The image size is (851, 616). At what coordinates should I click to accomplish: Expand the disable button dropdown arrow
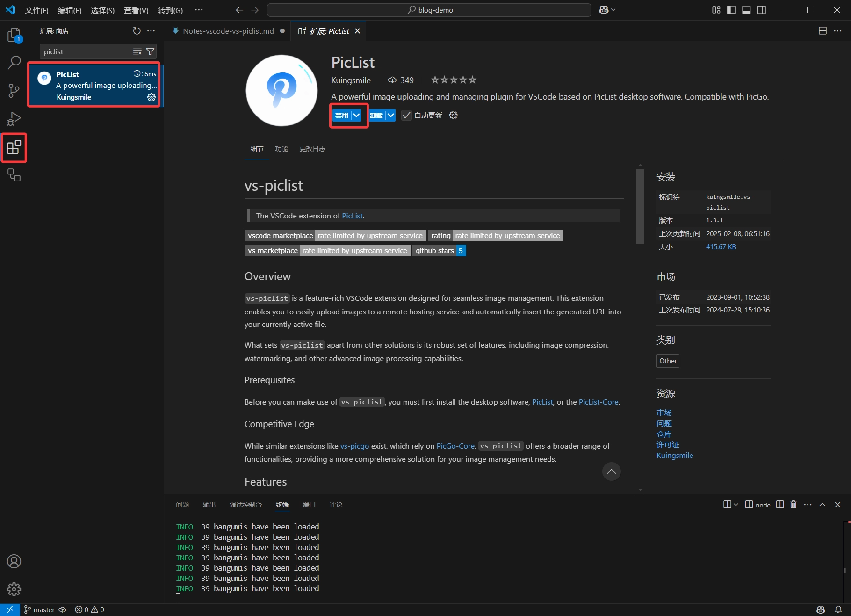tap(357, 115)
